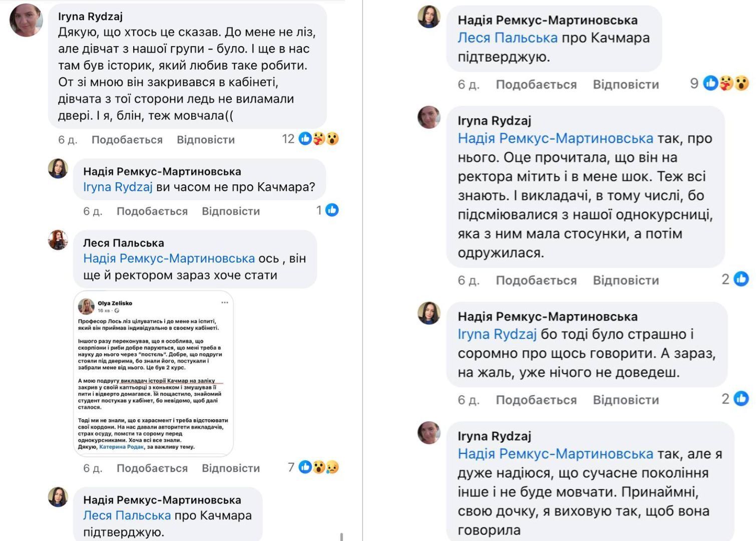The image size is (756, 541).
Task: Click Iryna Rydzaj's avatar beside the "Дякую, що хтось" comment
Action: 26,21
